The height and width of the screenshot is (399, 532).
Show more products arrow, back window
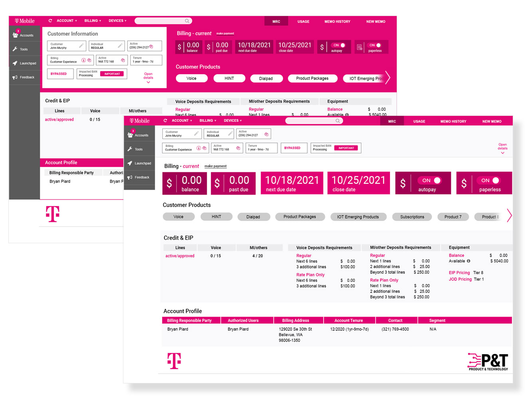(387, 77)
